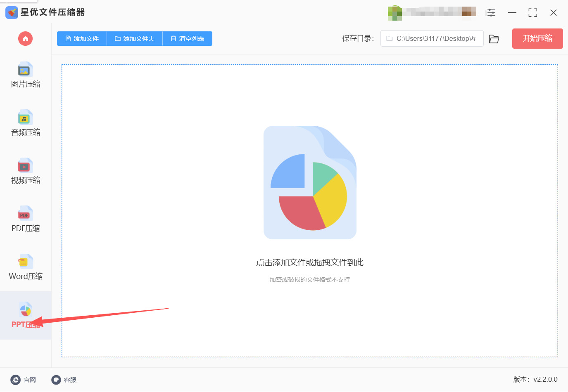Click the 星优文件压缩器 app logo
This screenshot has width=568, height=392.
pyautogui.click(x=12, y=12)
